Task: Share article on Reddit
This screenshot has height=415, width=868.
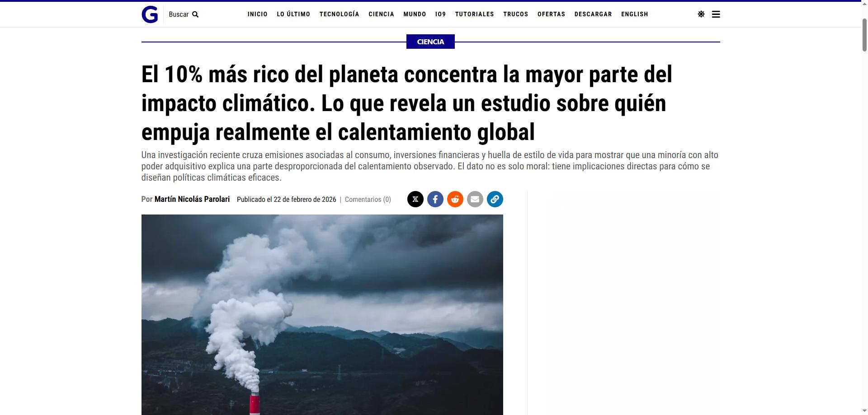Action: (x=455, y=199)
